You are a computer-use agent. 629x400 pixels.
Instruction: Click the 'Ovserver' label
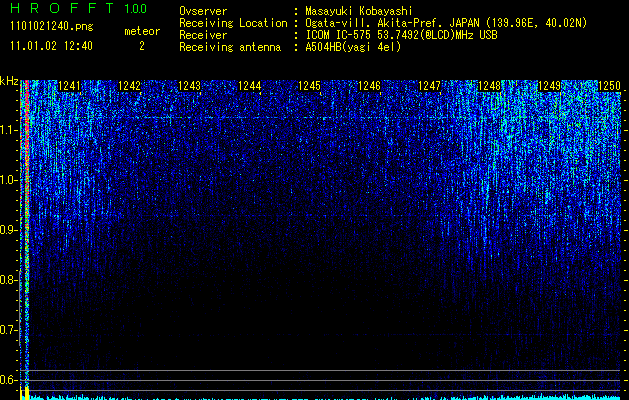click(x=203, y=11)
